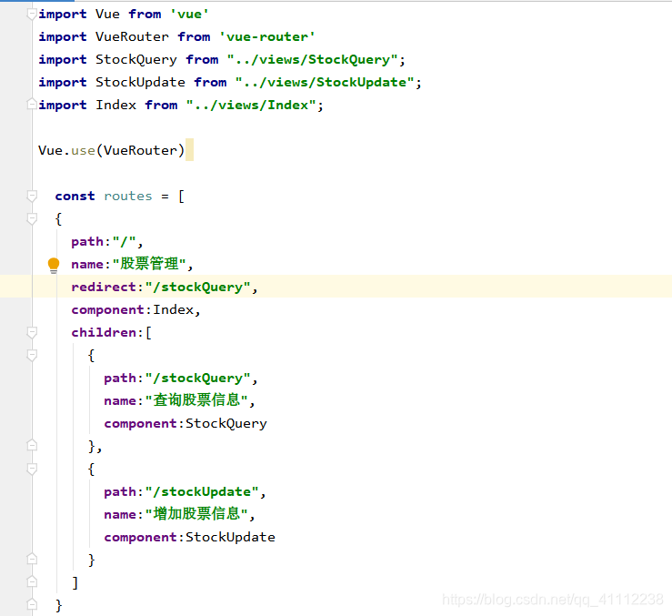The width and height of the screenshot is (672, 616).
Task: Click the "/stockQuery" value on the redirect line
Action: (x=197, y=287)
